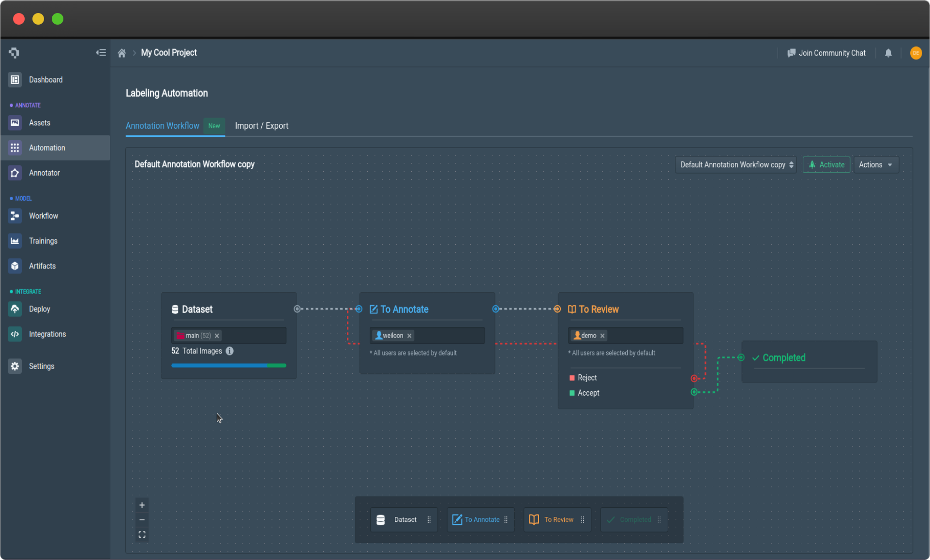
Task: Click the Activate button
Action: 826,164
